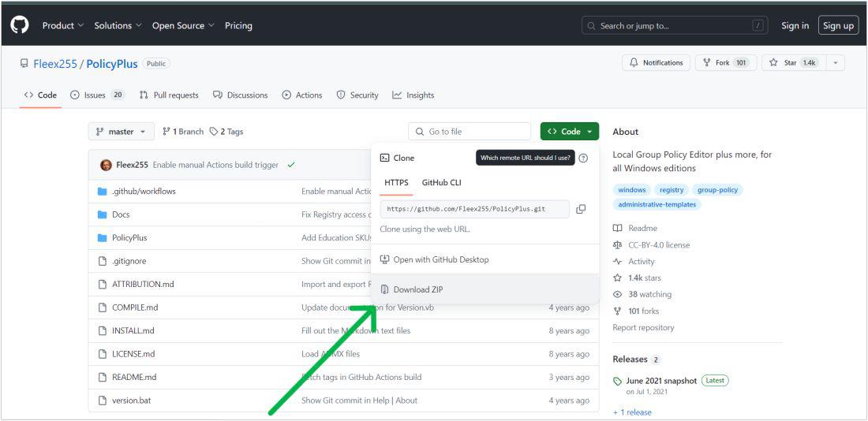The height and width of the screenshot is (421, 868).
Task: Open the Activity link
Action: [x=634, y=261]
